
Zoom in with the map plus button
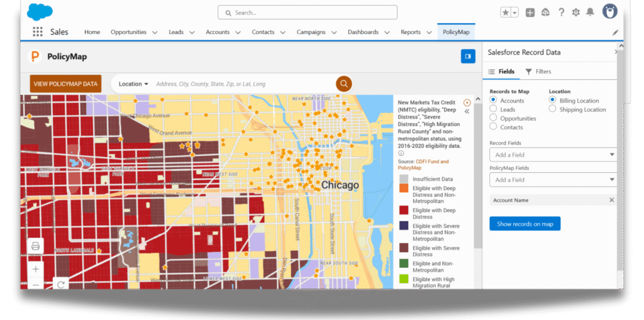[x=36, y=269]
